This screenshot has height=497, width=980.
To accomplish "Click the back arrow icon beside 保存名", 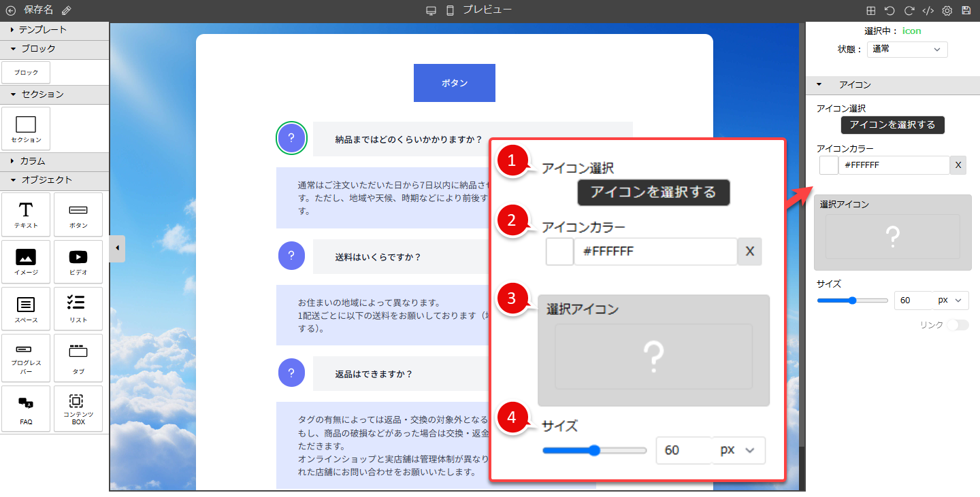I will [10, 10].
